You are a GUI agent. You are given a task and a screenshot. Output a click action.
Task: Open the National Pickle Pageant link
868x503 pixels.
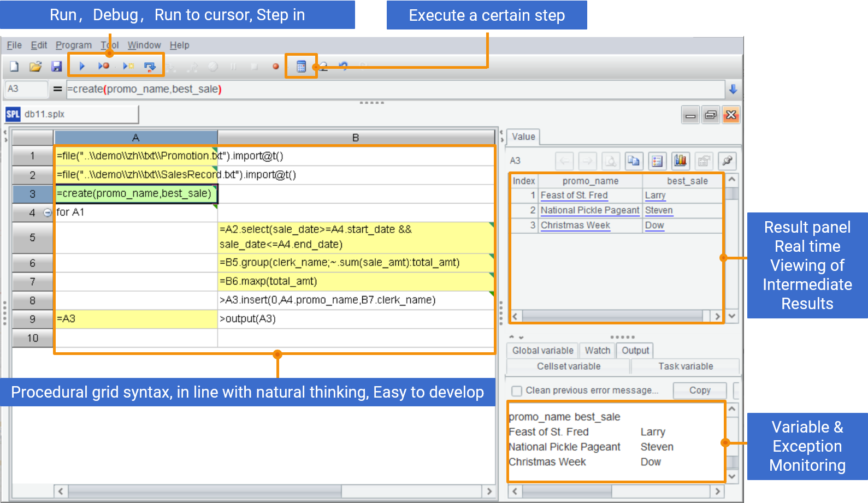(590, 210)
